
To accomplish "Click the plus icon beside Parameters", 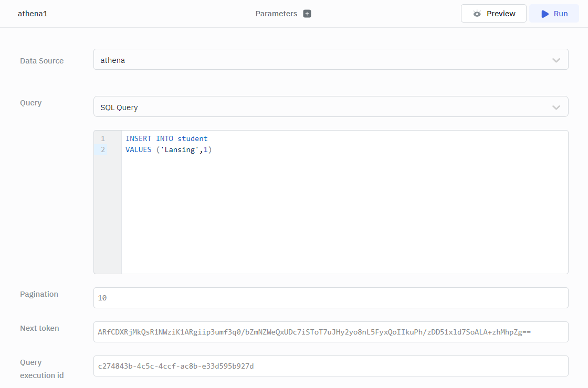I will click(307, 14).
